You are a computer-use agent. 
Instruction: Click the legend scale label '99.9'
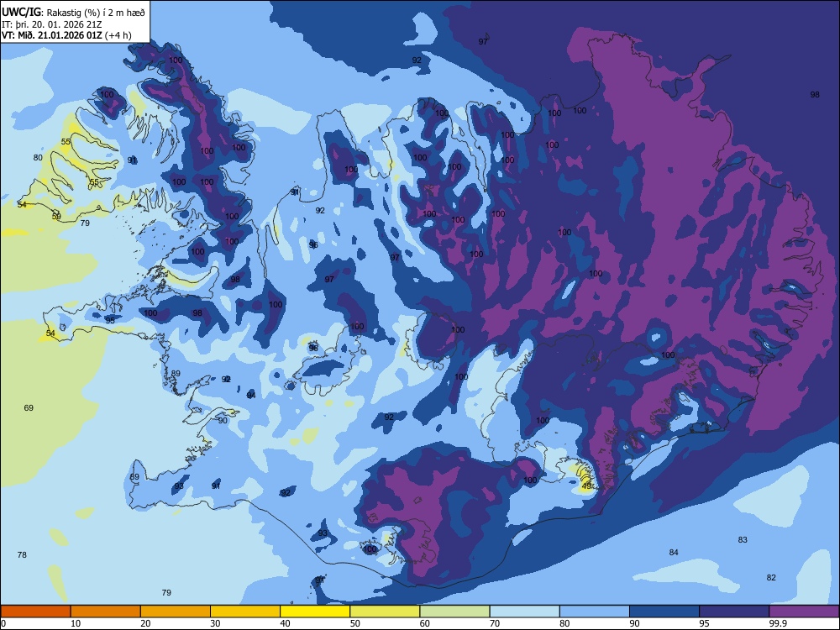click(x=779, y=623)
